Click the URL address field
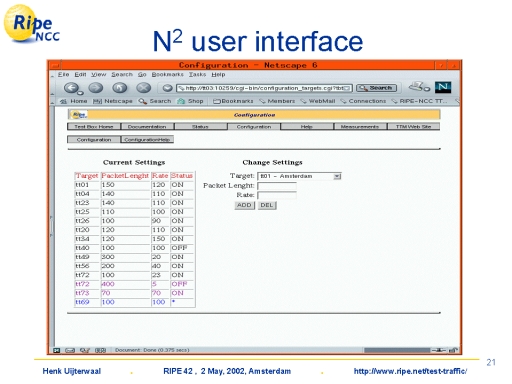512x384 pixels. pyautogui.click(x=264, y=88)
